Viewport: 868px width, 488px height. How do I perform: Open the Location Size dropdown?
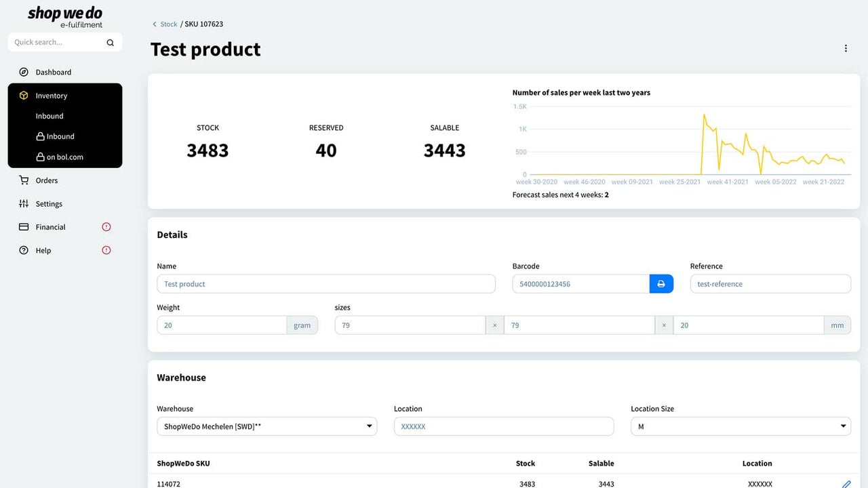741,426
